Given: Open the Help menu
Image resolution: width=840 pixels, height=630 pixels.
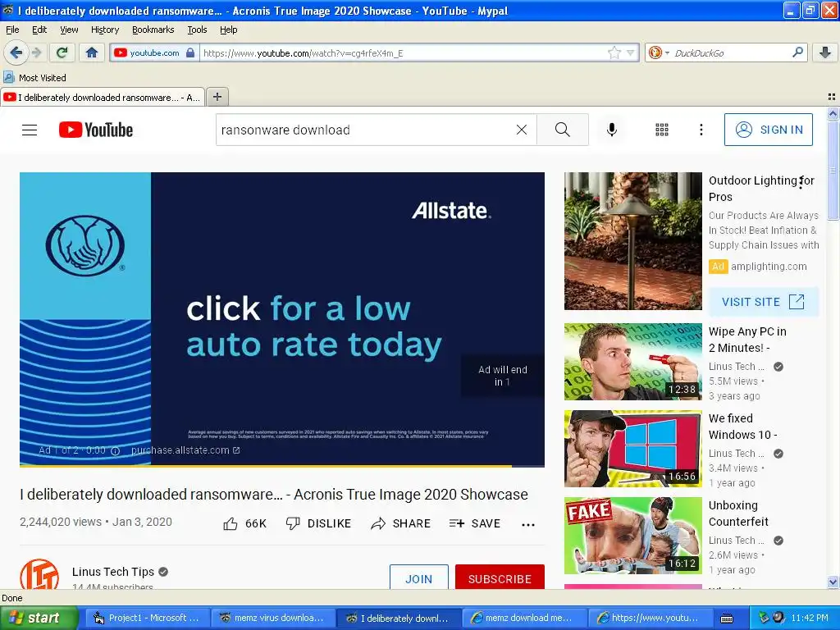Looking at the screenshot, I should pos(228,30).
